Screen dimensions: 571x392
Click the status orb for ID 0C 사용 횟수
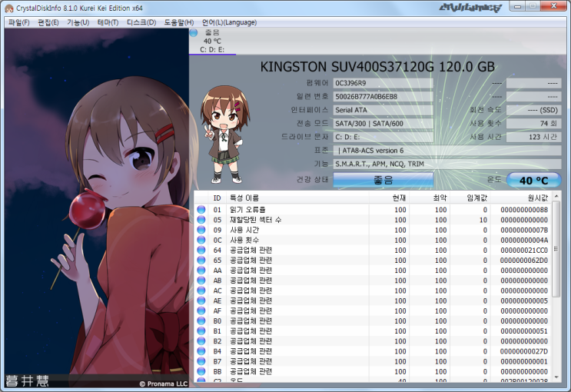pyautogui.click(x=201, y=240)
